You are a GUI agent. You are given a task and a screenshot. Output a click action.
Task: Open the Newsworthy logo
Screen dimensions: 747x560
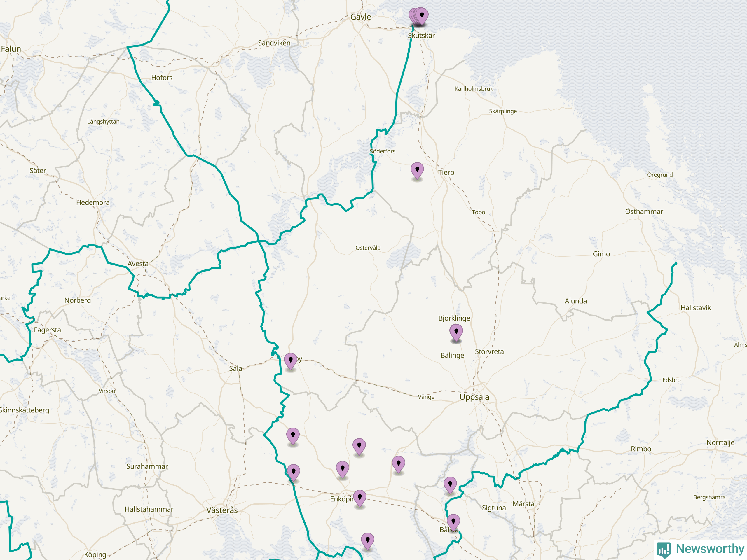click(700, 549)
